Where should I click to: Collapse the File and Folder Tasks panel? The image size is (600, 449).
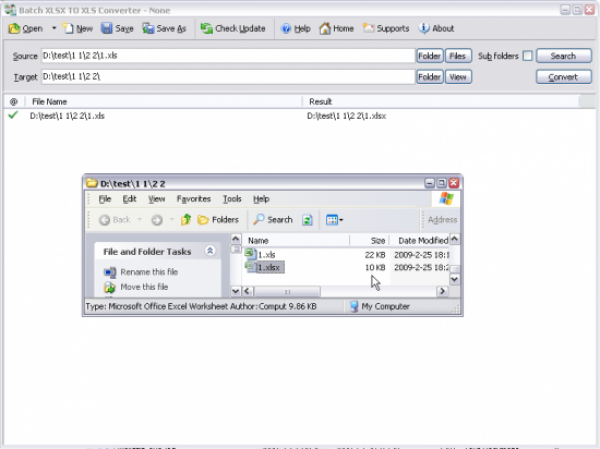[210, 251]
